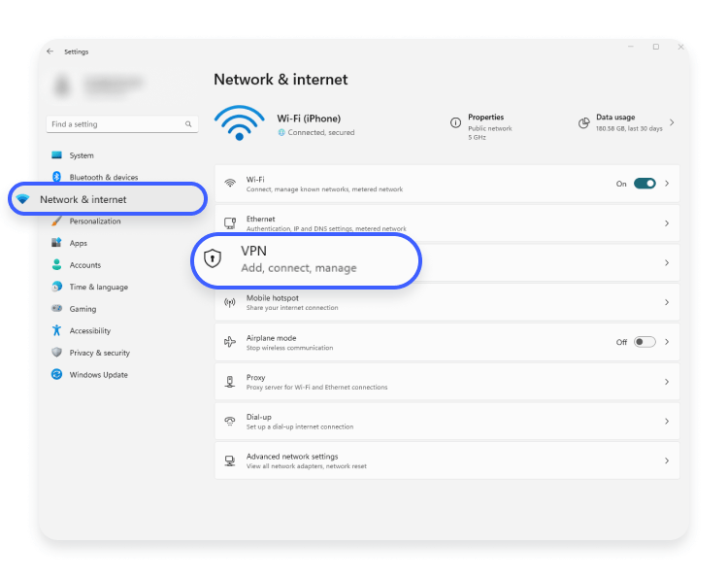Viewport: 728px width, 579px height.
Task: Expand the Proxy settings chevron
Action: tap(666, 382)
